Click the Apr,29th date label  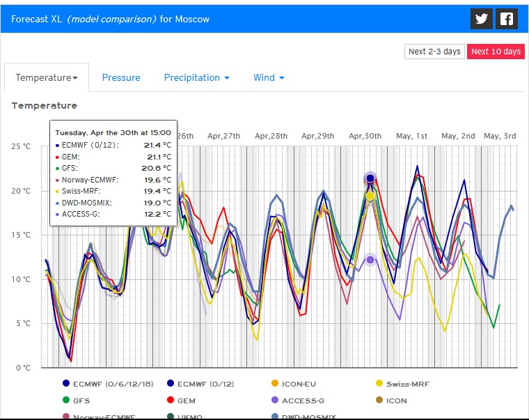(318, 136)
